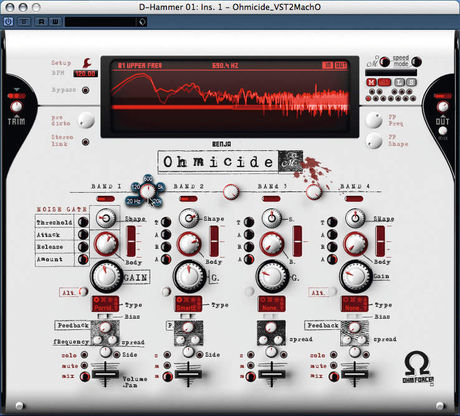This screenshot has height=416, width=460.
Task: Click the Band 1/Band 2 crossover frequency knob
Action: 147,192
